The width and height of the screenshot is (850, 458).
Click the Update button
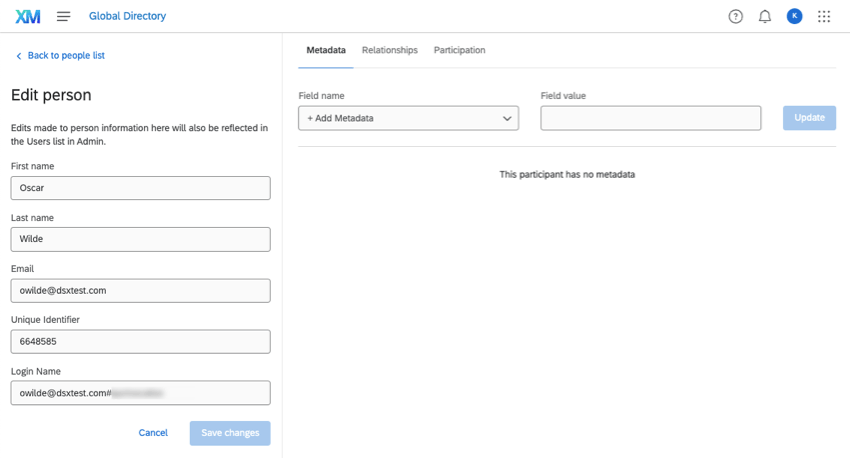tap(809, 118)
